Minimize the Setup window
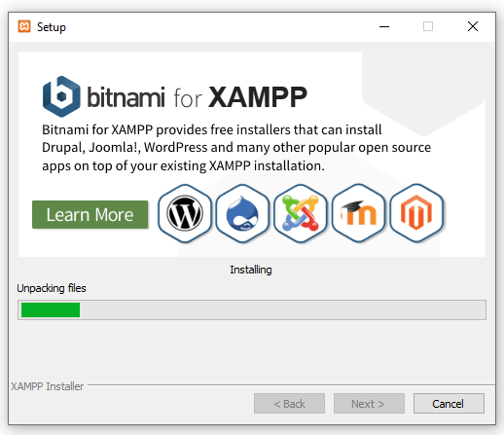Image resolution: width=504 pixels, height=435 pixels. (x=384, y=26)
